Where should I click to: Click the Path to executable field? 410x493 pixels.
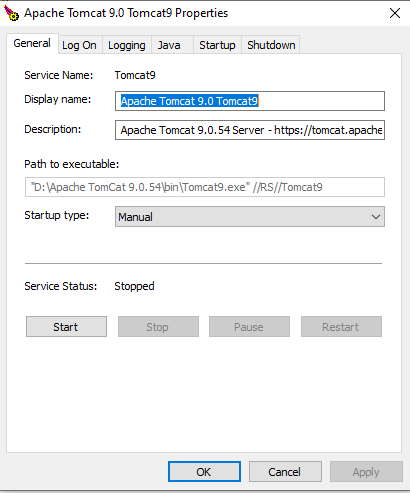205,187
